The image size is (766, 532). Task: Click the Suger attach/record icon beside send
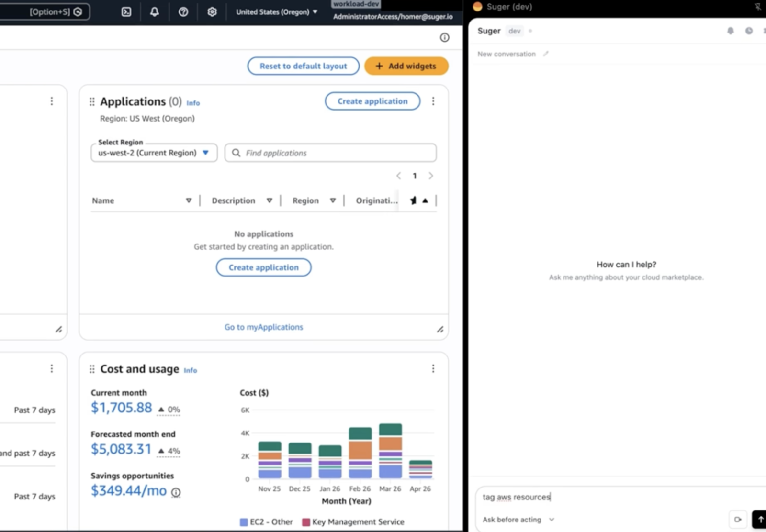(738, 519)
